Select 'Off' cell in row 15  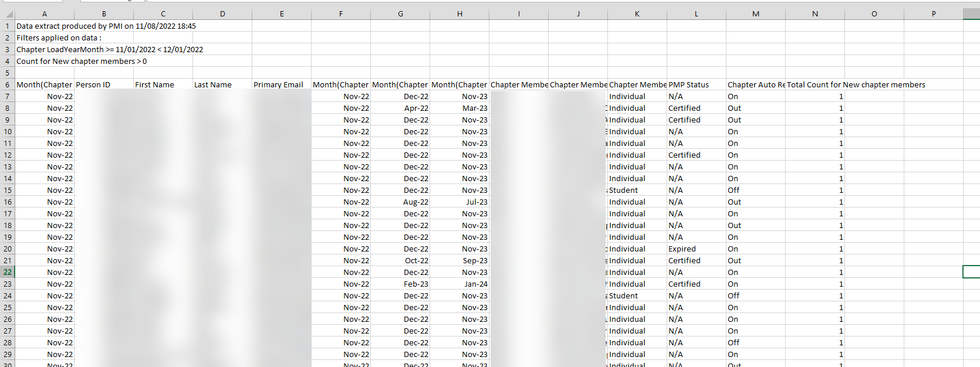[756, 190]
